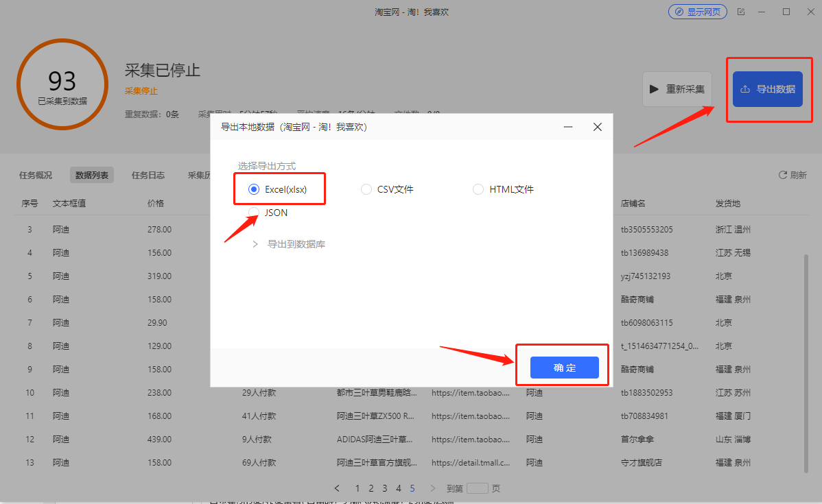Click the 9人付款 cell
Viewport: 822px width, 504px height.
point(257,439)
